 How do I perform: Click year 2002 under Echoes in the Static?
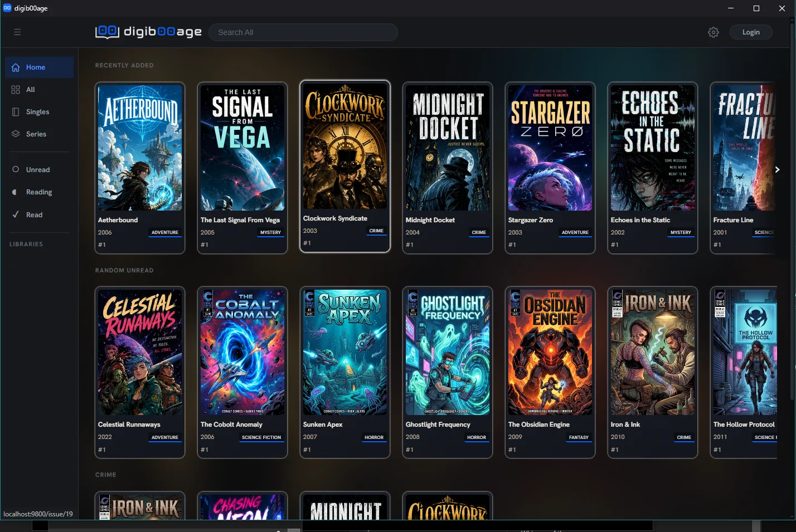[618, 232]
